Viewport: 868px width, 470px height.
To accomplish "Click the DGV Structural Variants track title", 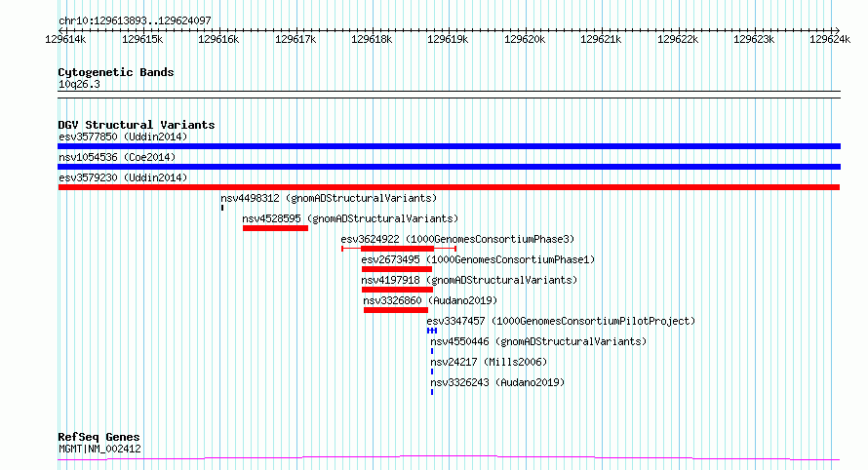I will click(137, 125).
